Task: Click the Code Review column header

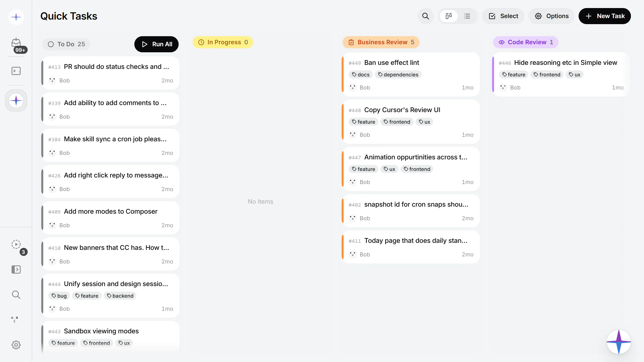Action: pos(526,42)
